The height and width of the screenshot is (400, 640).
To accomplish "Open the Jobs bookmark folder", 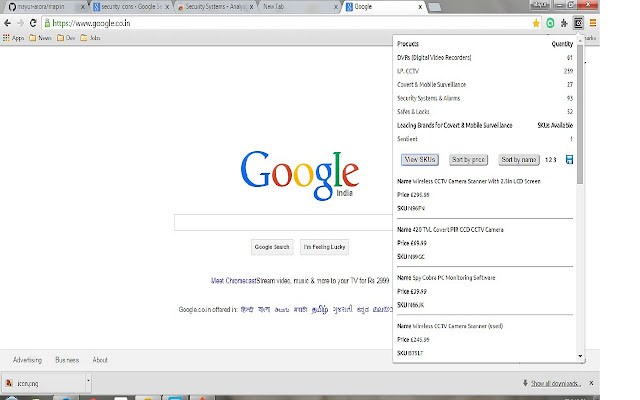I will click(90, 38).
